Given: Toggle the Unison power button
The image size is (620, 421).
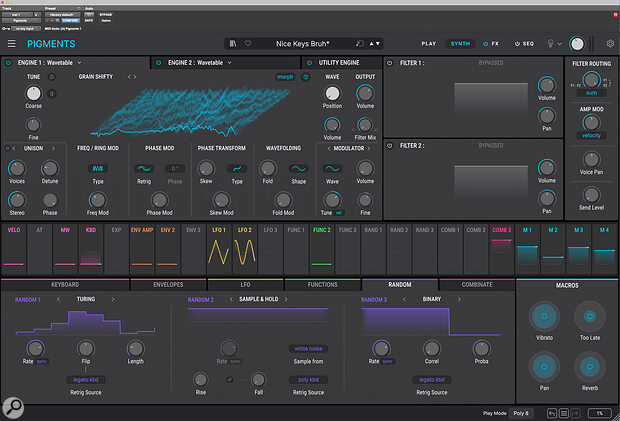Looking at the screenshot, I should click(x=7, y=149).
